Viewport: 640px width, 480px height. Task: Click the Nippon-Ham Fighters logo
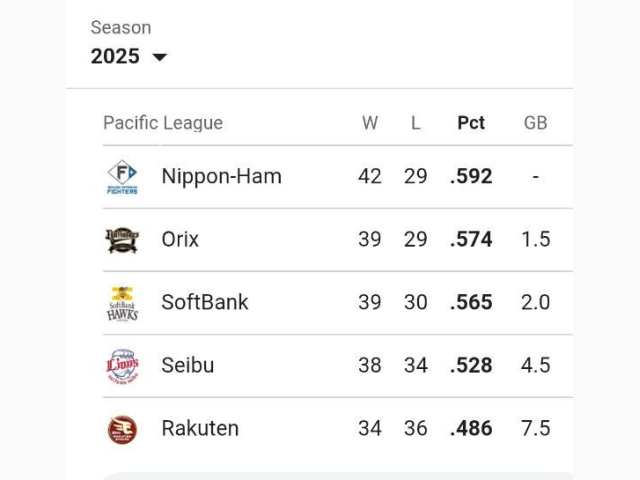[x=122, y=177]
